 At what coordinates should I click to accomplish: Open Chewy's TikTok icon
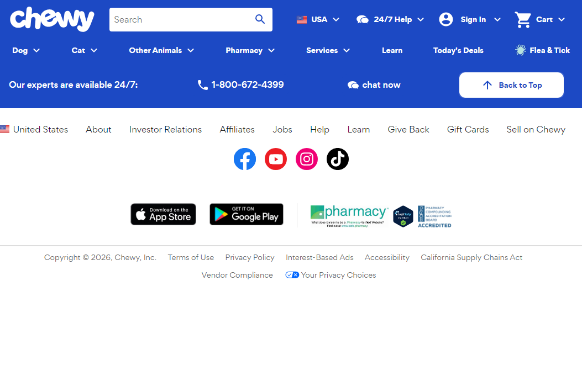point(338,159)
